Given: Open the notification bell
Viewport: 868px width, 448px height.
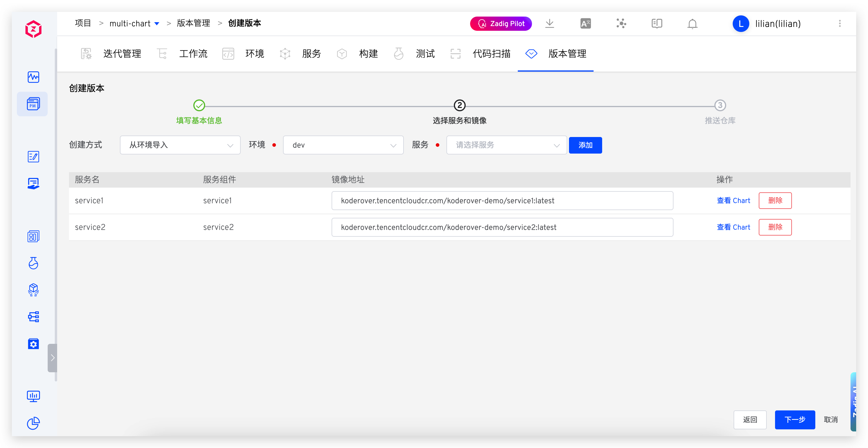Looking at the screenshot, I should tap(692, 24).
